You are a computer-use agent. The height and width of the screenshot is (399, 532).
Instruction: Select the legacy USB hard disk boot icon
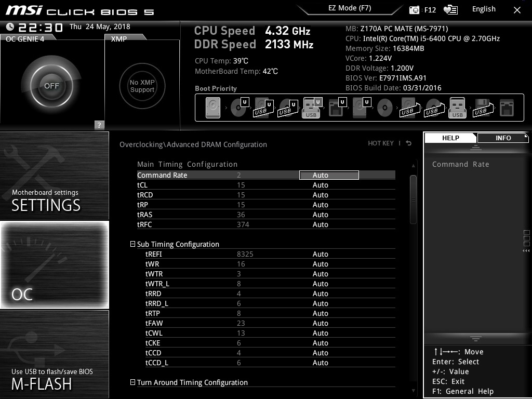(x=410, y=108)
